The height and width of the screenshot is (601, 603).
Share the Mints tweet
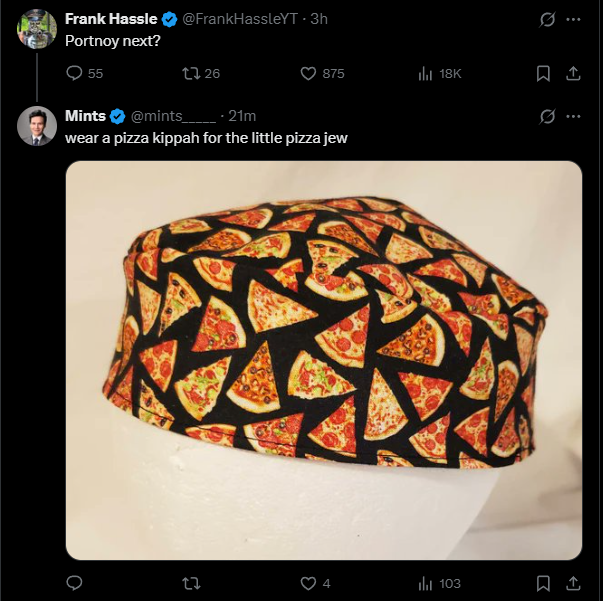(x=573, y=583)
